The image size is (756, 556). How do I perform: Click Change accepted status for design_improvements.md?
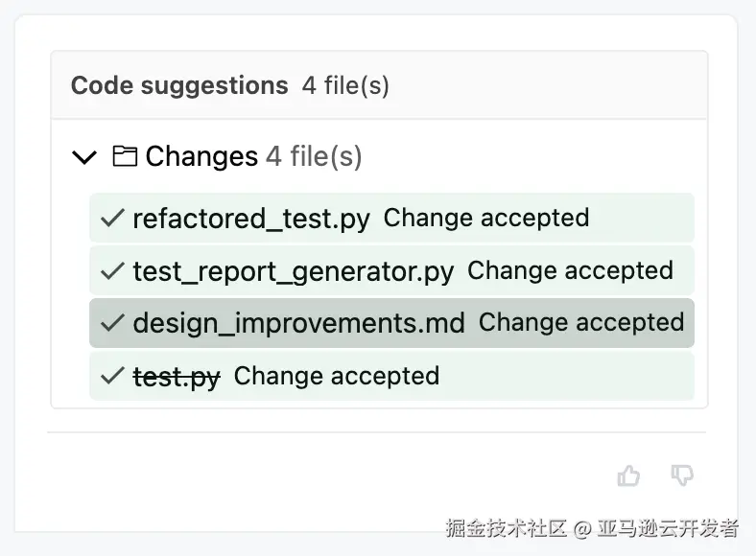pyautogui.click(x=581, y=322)
